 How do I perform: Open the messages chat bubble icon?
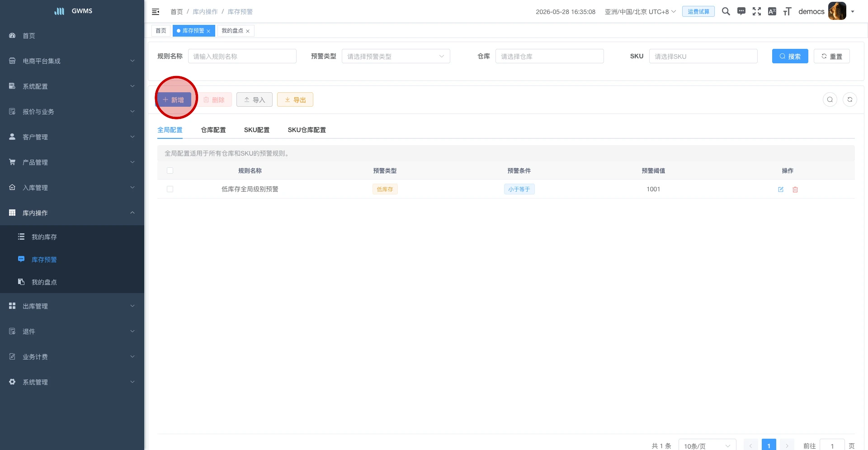[741, 11]
